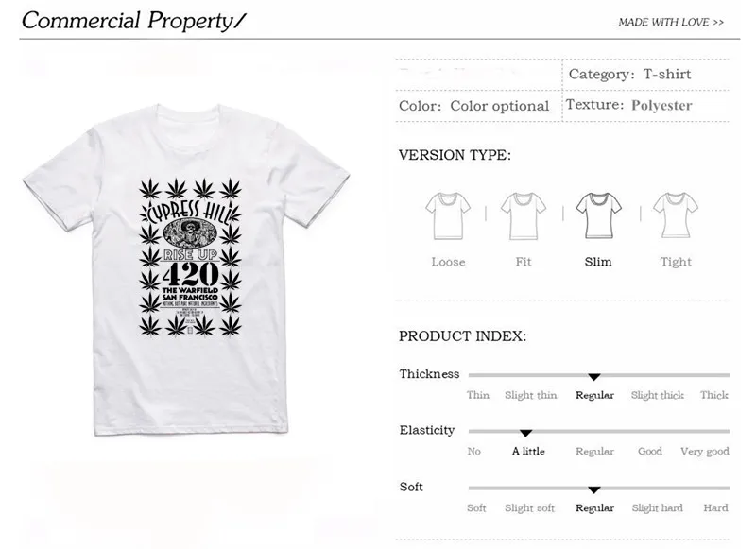Click the Commercial Property heading

coord(133,21)
